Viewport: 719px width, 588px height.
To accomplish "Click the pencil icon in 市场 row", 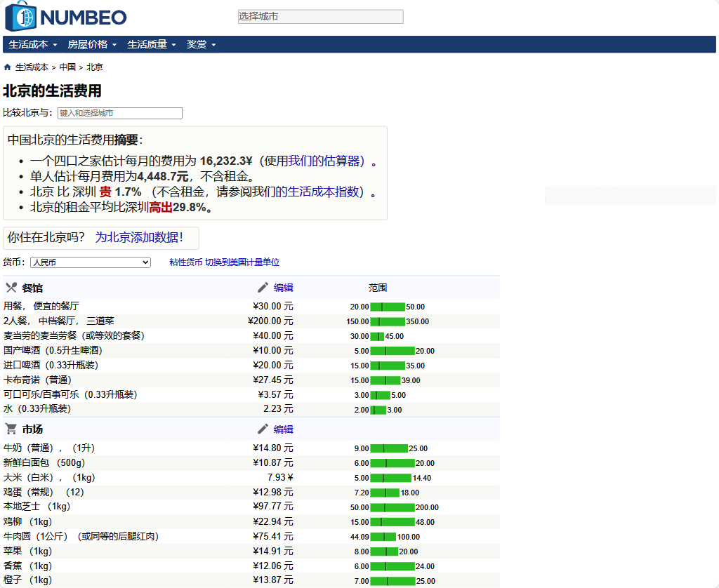I will pyautogui.click(x=263, y=429).
